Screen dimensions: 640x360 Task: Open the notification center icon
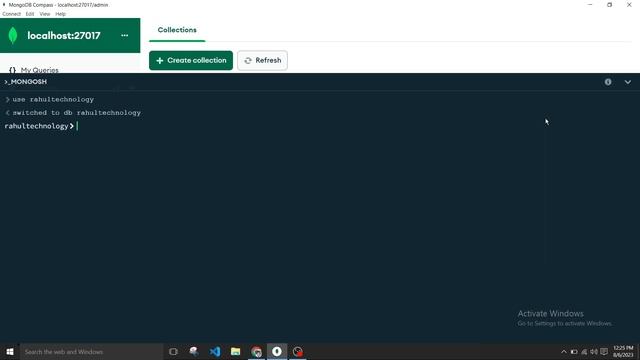(x=604, y=352)
